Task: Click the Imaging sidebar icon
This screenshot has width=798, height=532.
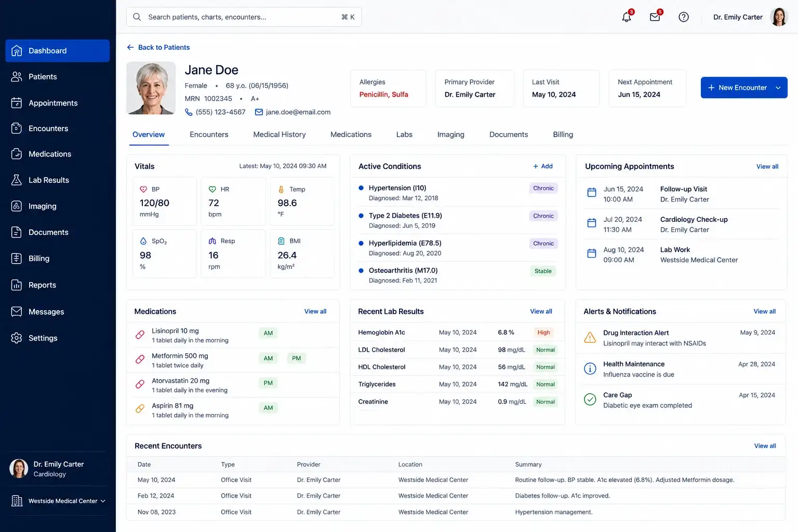Action: pyautogui.click(x=17, y=206)
